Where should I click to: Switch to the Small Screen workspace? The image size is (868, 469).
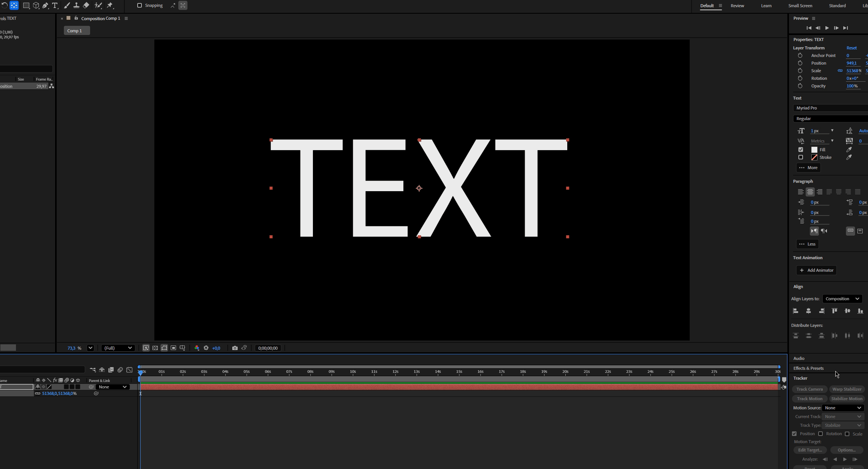tap(800, 6)
